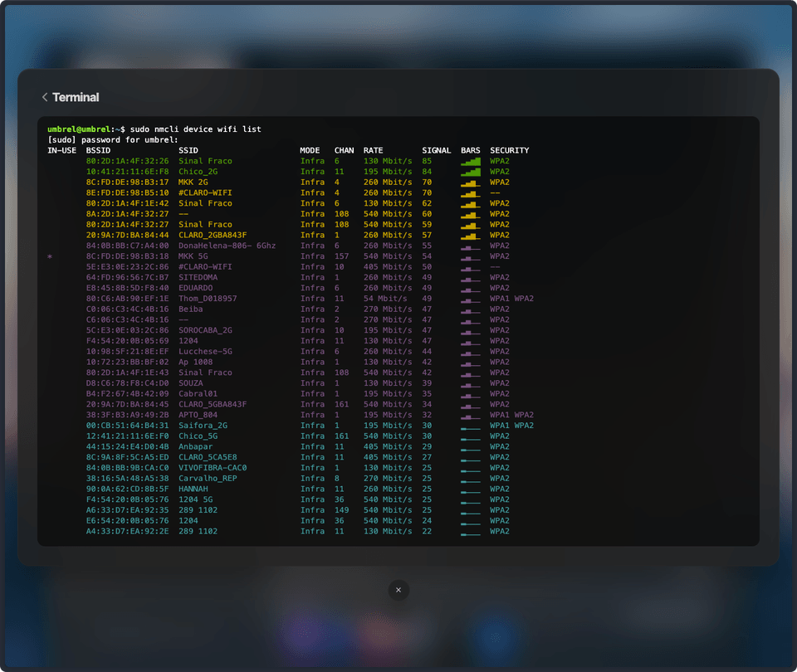
Task: Click the bars icon next to CLARO_2GBA843F
Action: click(470, 235)
